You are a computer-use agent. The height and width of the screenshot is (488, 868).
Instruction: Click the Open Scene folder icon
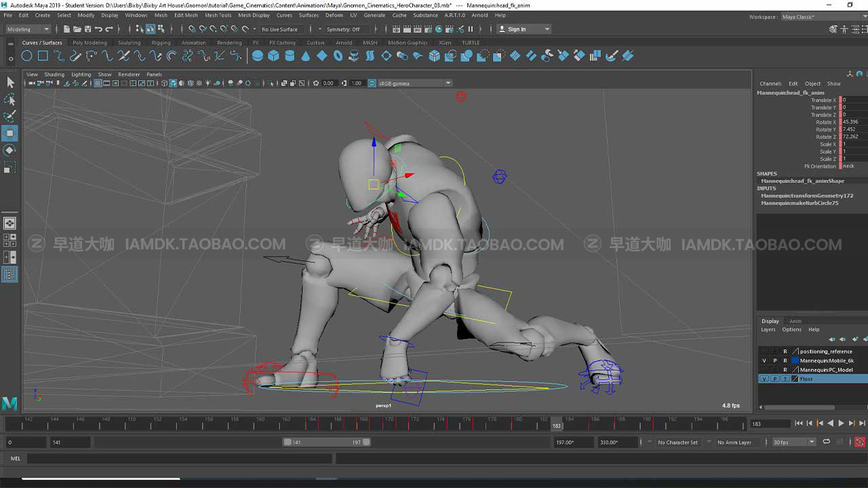click(77, 29)
